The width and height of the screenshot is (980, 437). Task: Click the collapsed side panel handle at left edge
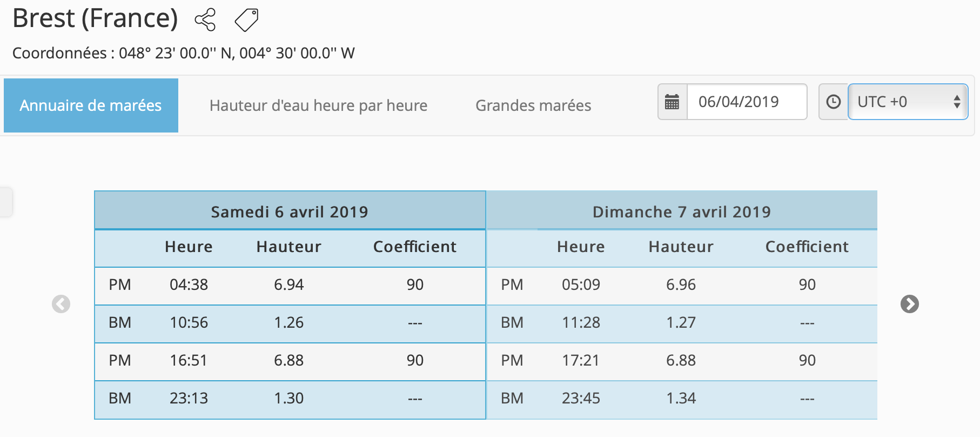pos(5,202)
